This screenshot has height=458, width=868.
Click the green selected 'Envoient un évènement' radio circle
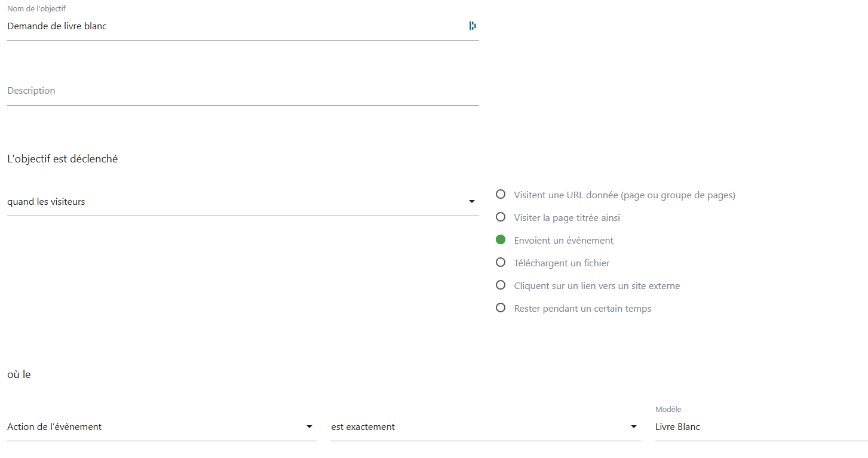coord(501,240)
